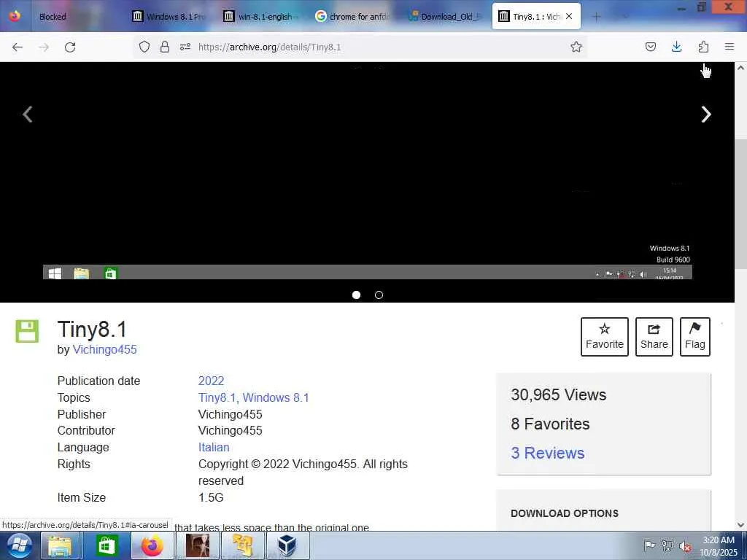Go back with the browser back arrow
747x560 pixels.
18,47
